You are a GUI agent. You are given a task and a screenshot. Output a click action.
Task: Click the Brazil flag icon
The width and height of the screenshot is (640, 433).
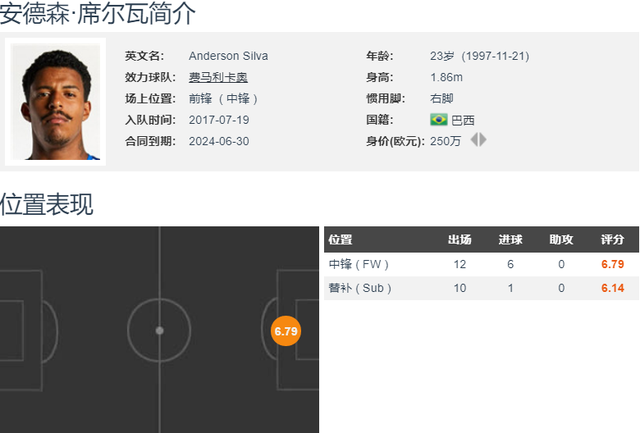pyautogui.click(x=438, y=120)
